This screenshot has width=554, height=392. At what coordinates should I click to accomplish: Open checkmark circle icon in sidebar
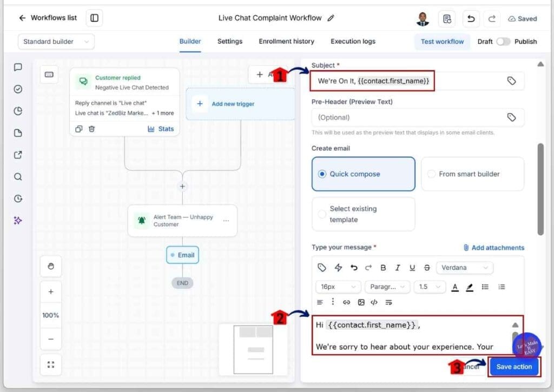[x=18, y=89]
